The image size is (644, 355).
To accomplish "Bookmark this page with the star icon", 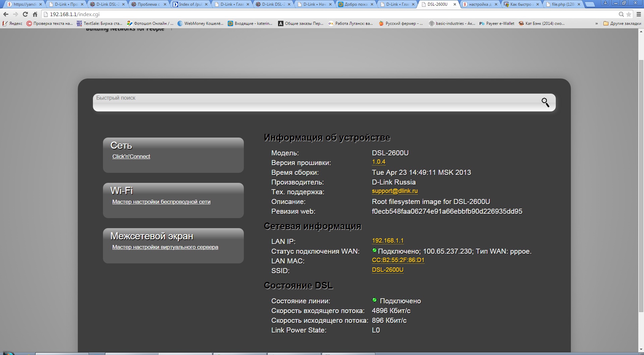I will (x=629, y=14).
